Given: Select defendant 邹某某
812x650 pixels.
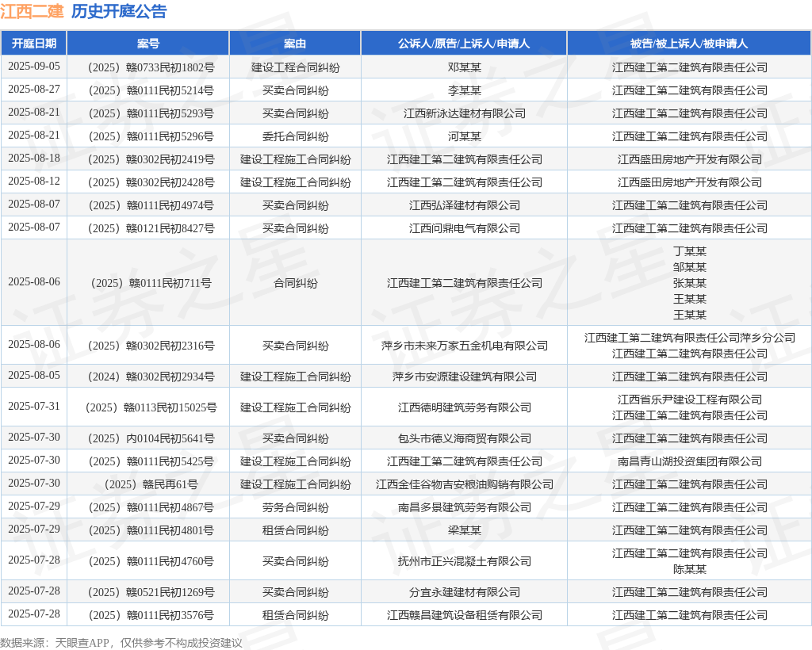Looking at the screenshot, I should (x=690, y=267).
